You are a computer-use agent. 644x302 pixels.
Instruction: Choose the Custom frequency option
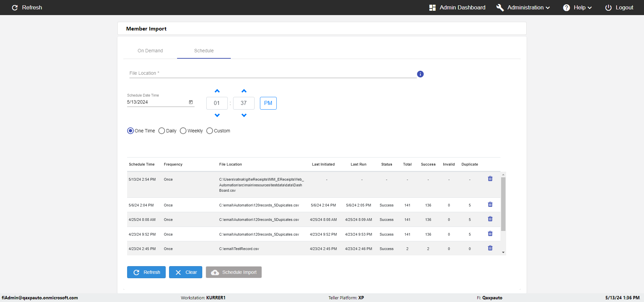point(210,131)
